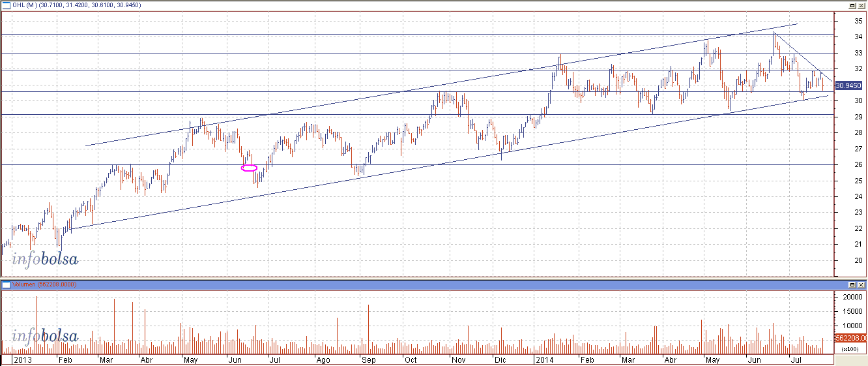Close the Volumen panel
The image size is (868, 366).
tap(861, 285)
